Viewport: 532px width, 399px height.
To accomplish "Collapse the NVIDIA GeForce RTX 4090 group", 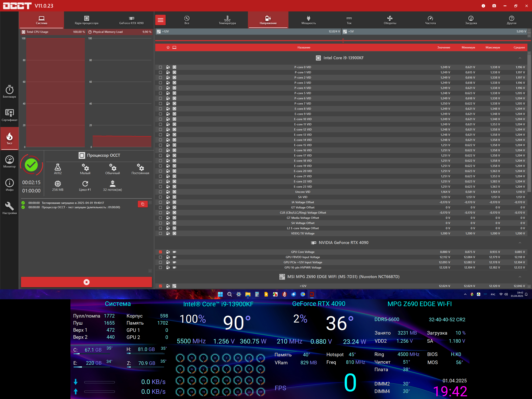I will [x=520, y=243].
